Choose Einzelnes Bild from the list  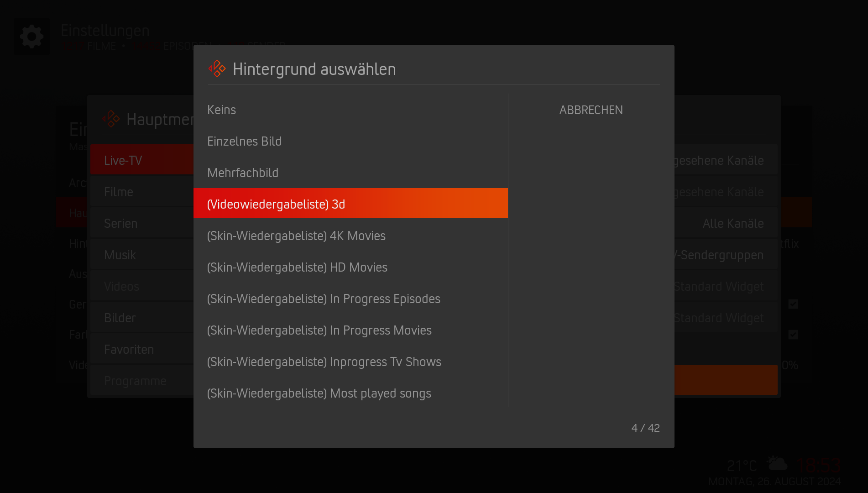(350, 141)
